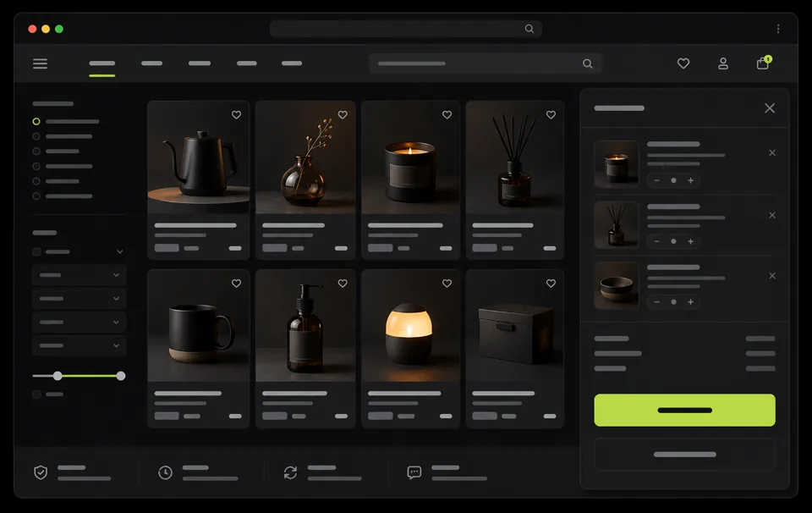
Task: Select the active underlined navigation tab
Action: click(x=102, y=63)
